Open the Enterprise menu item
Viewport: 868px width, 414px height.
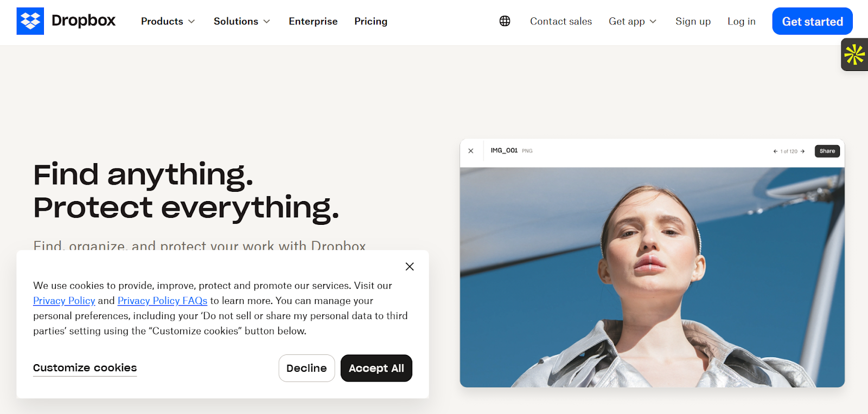313,21
